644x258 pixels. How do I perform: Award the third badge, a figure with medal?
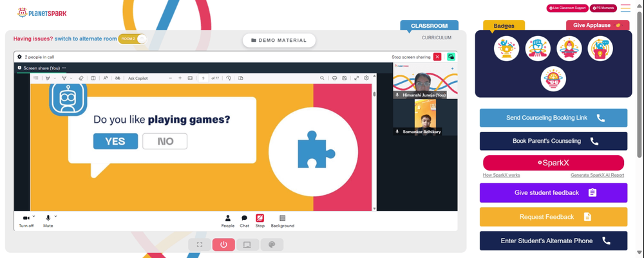coord(569,48)
